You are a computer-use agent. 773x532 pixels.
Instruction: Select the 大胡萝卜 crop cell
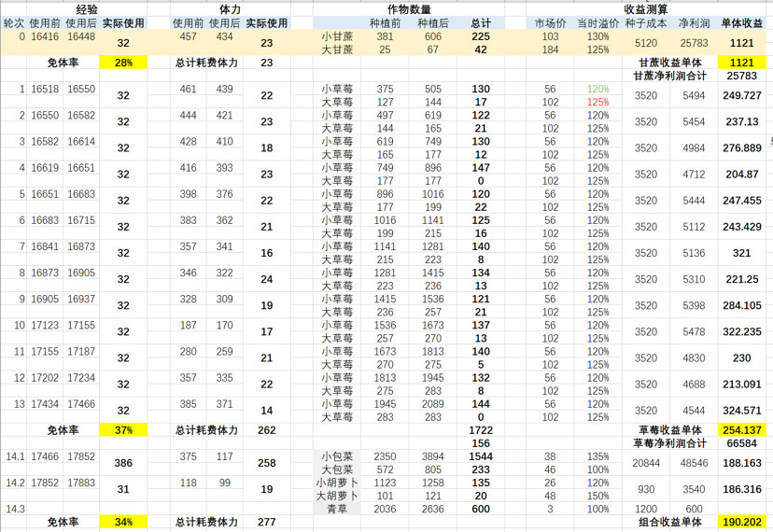coord(337,496)
